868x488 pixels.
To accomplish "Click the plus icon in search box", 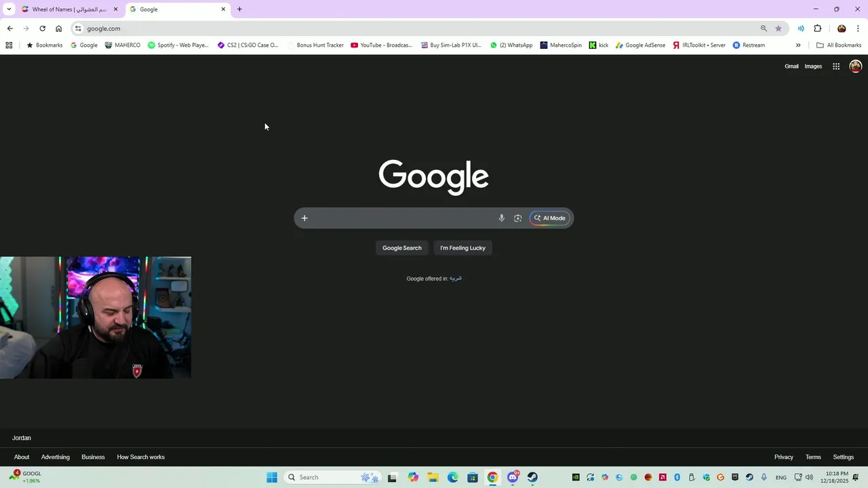I will 304,218.
